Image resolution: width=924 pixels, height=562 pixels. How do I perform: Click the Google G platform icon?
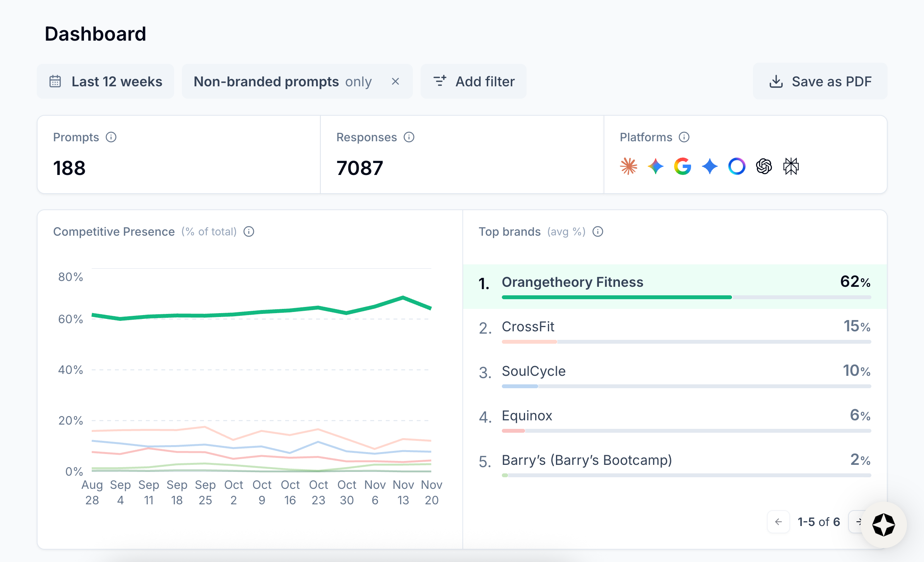[x=683, y=166]
